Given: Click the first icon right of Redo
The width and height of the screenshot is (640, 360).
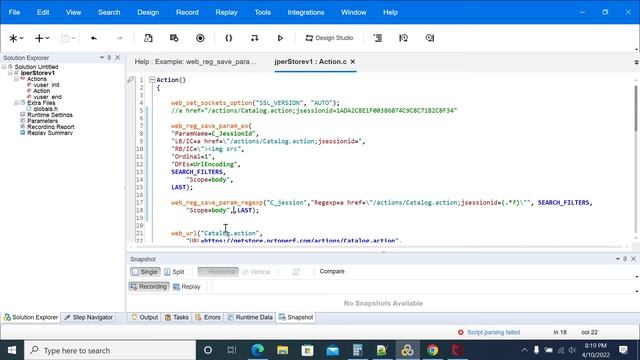Looking at the screenshot, I should pos(148,38).
